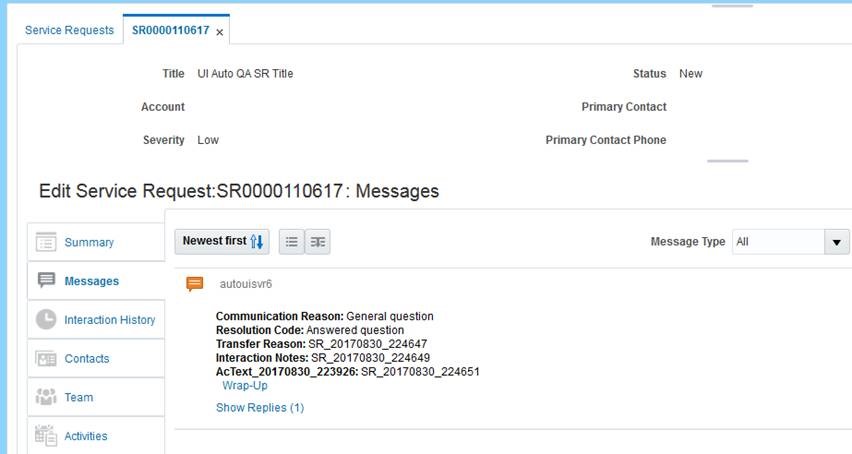Image resolution: width=852 pixels, height=454 pixels.
Task: Click the Messages speech bubble icon
Action: point(46,280)
